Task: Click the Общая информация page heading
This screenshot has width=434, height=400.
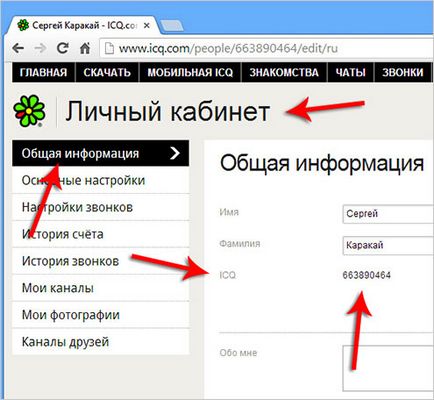Action: point(322,164)
